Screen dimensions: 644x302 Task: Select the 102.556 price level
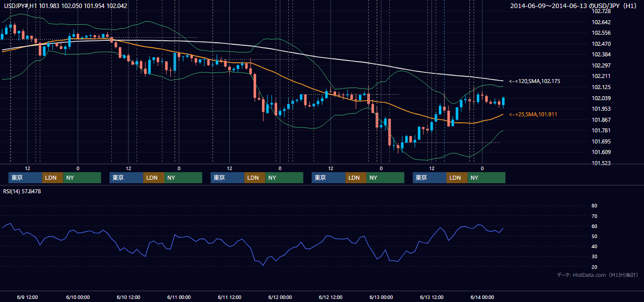601,33
